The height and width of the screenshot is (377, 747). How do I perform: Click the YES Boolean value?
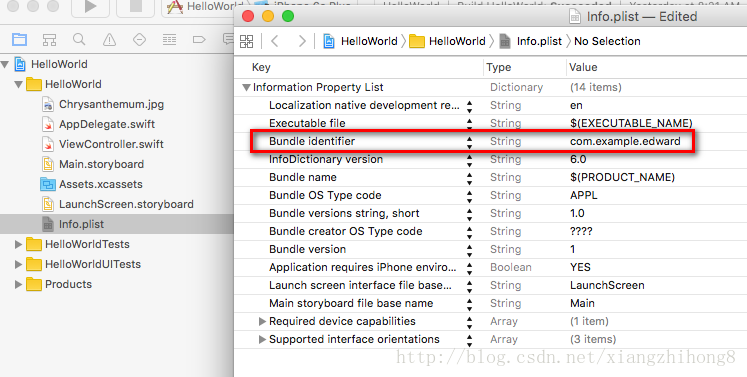(580, 268)
